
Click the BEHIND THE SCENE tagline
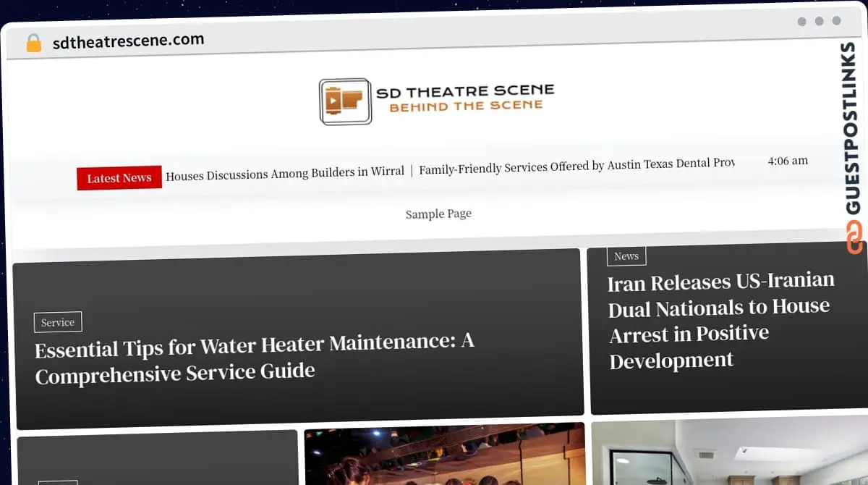coord(466,106)
